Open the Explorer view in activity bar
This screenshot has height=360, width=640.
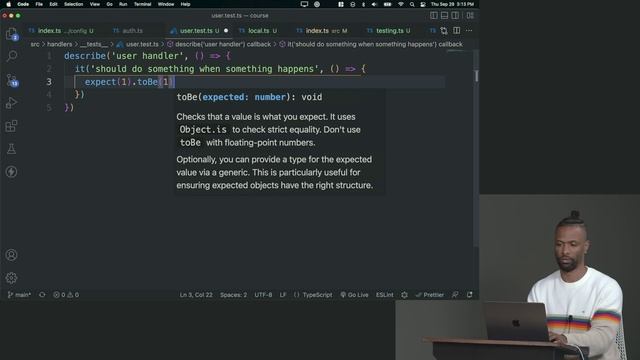pos(12,34)
